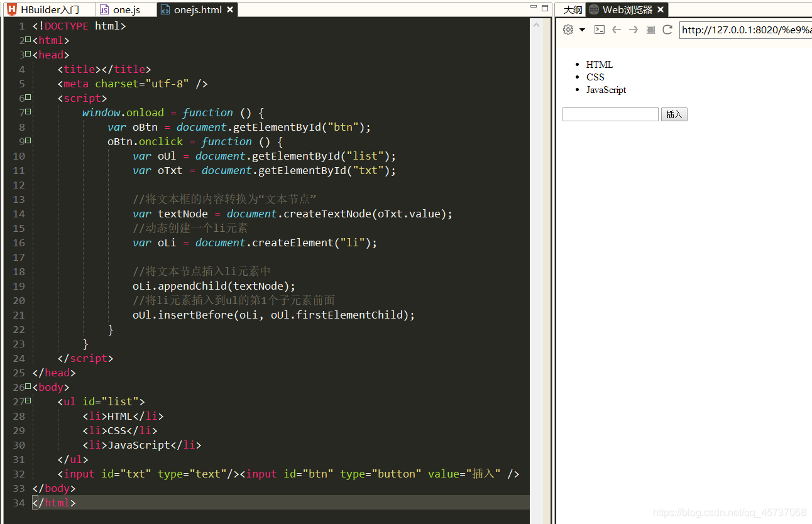Collapse the window.onload fold on line 7
The image size is (812, 524).
tap(28, 112)
